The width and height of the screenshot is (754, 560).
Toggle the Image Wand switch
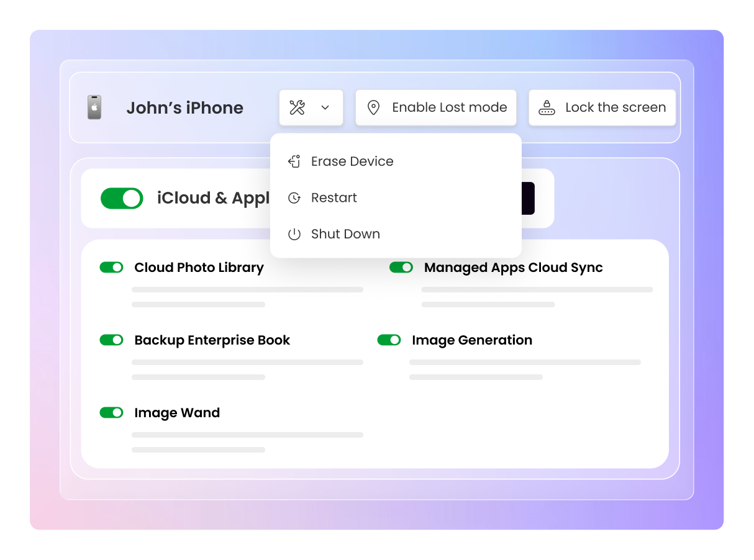point(112,413)
